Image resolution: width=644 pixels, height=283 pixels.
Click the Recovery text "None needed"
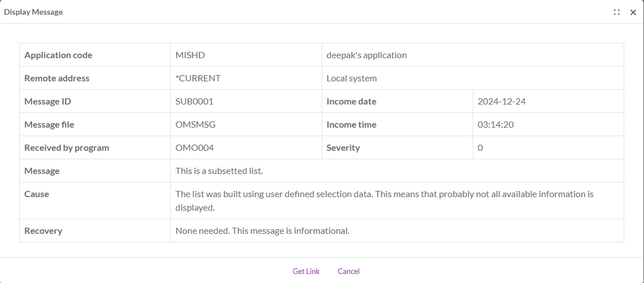[x=262, y=231]
